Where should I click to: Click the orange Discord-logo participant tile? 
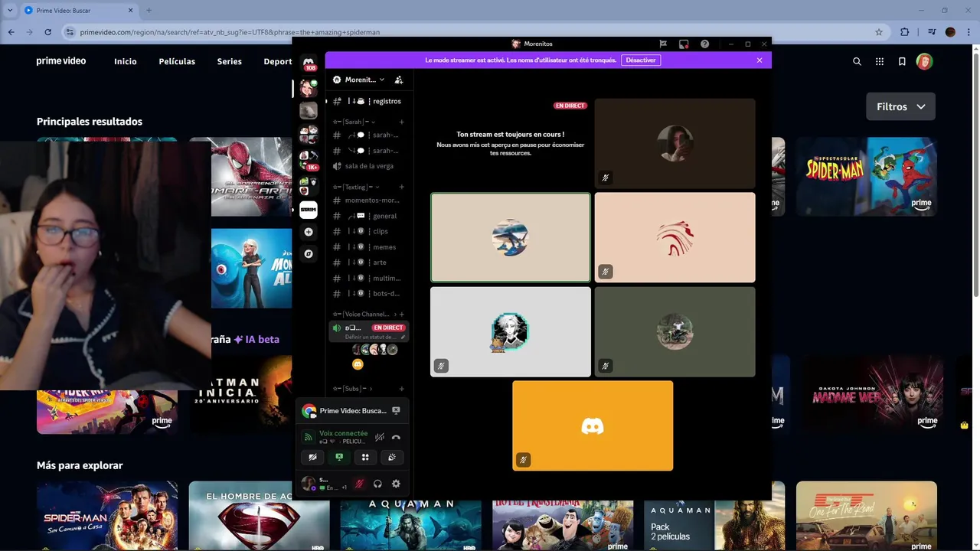593,425
